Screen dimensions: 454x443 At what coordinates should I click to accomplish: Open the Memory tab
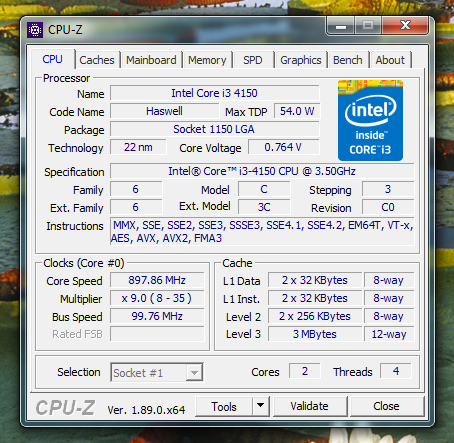pos(207,60)
